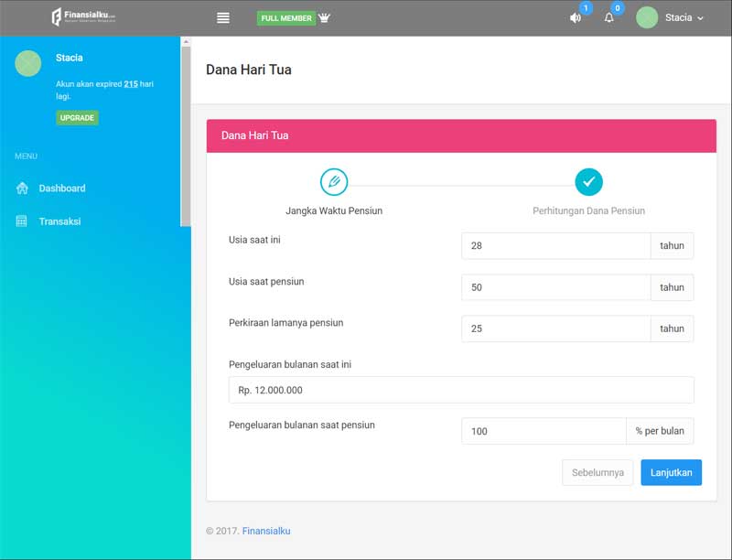Expand the Stacia user dropdown

click(x=684, y=17)
